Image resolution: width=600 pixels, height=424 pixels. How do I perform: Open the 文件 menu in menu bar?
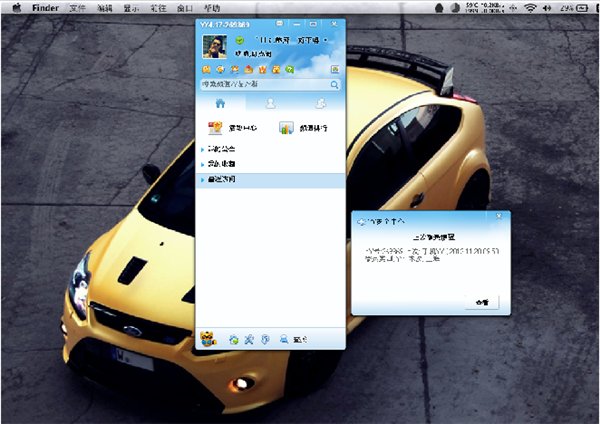pos(77,8)
